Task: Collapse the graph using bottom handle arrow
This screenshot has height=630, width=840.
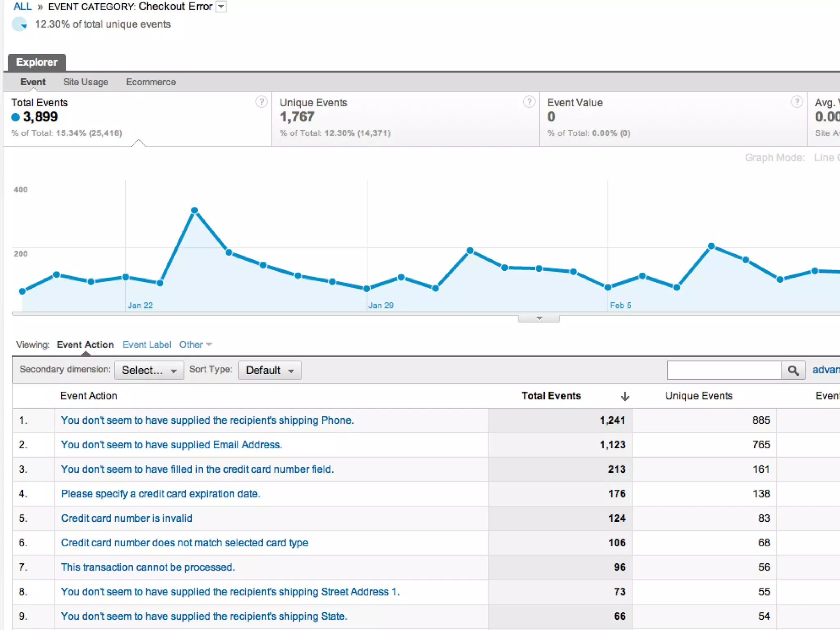Action: tap(539, 318)
